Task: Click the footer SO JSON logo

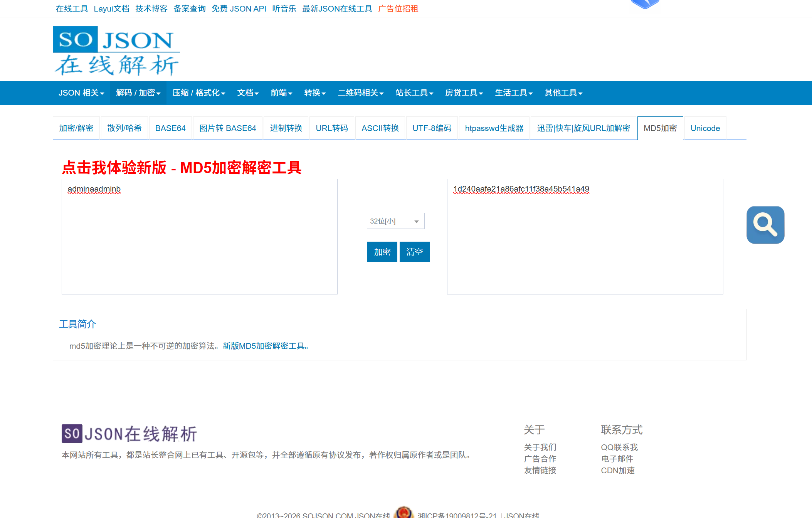Action: tap(129, 434)
